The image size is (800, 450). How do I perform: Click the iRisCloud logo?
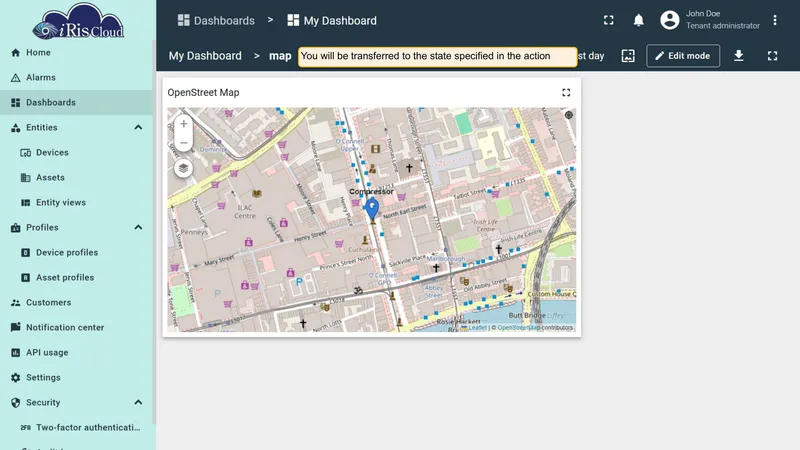click(78, 21)
